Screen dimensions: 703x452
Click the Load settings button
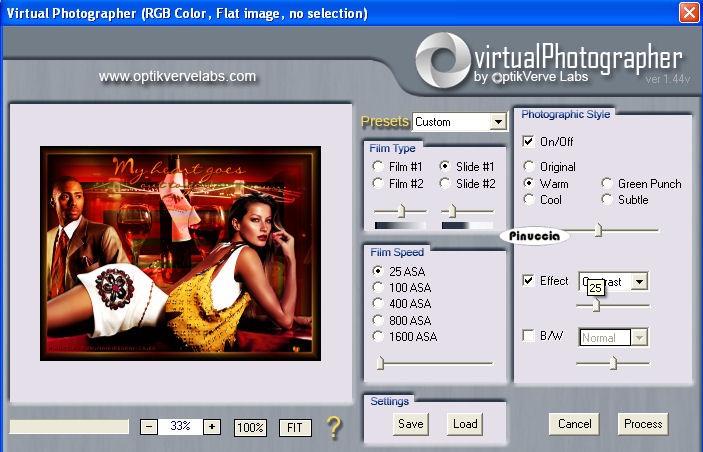point(465,424)
